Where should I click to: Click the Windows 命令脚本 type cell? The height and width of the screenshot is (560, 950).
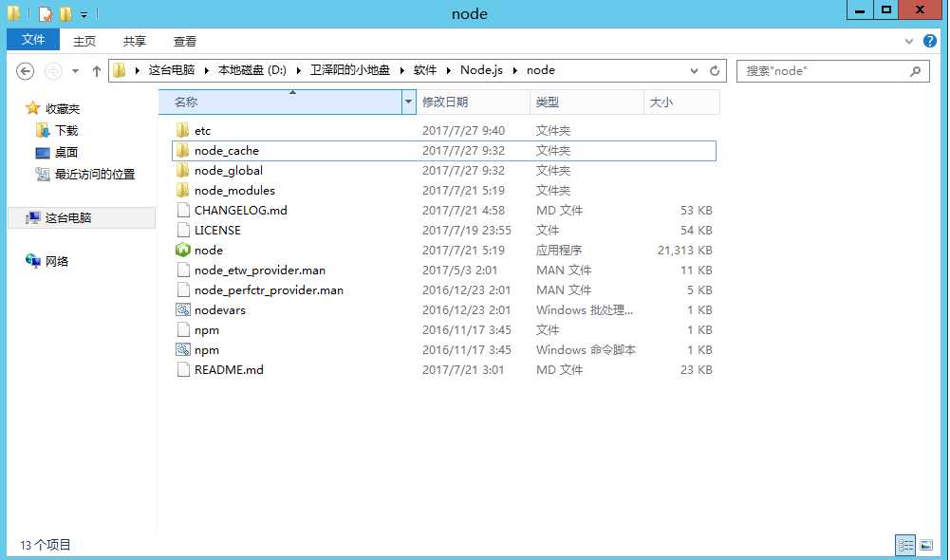point(586,349)
